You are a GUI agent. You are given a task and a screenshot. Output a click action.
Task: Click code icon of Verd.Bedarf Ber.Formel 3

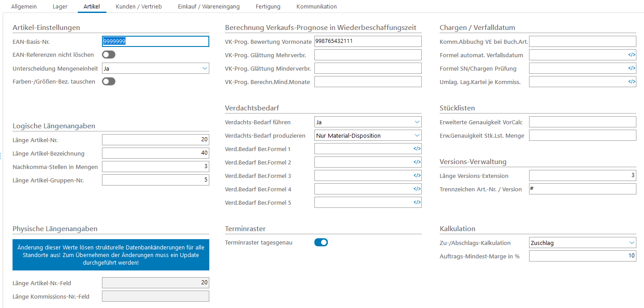(416, 176)
